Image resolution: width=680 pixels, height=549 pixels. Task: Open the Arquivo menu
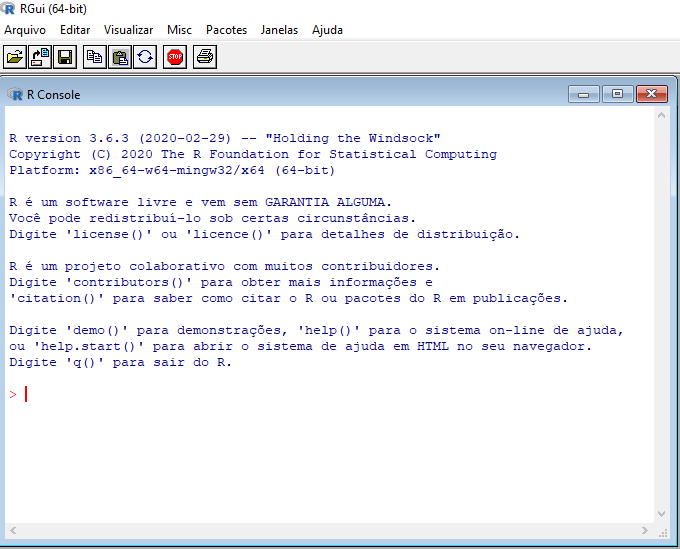tap(25, 30)
